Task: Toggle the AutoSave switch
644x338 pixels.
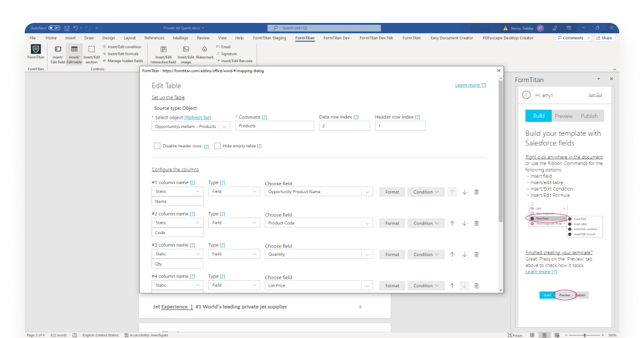Action: point(54,28)
